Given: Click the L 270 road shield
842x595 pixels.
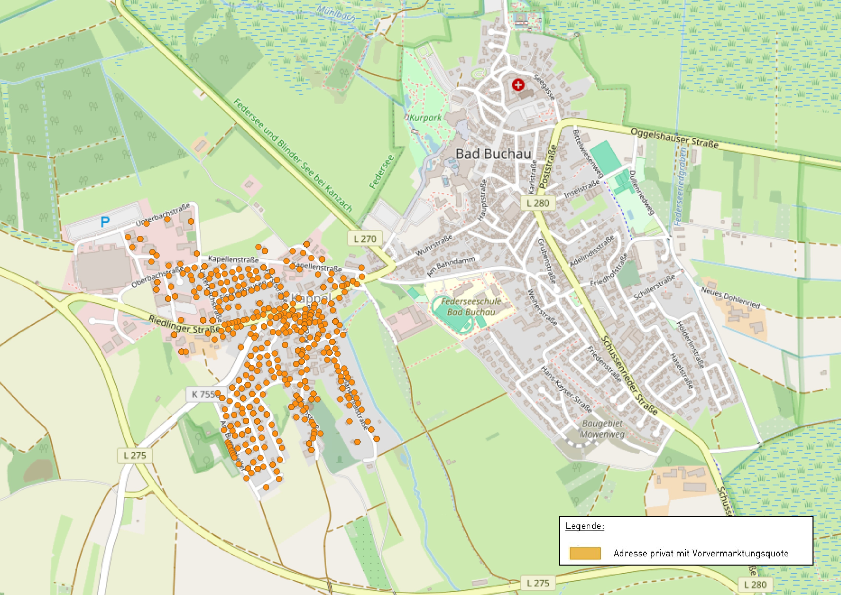Looking at the screenshot, I should pyautogui.click(x=366, y=238).
